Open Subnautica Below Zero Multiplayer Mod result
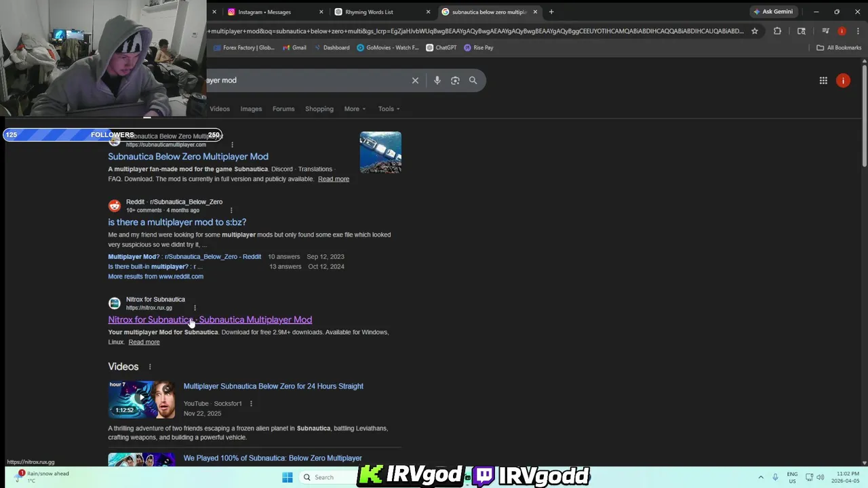Image resolution: width=868 pixels, height=488 pixels. (x=188, y=157)
